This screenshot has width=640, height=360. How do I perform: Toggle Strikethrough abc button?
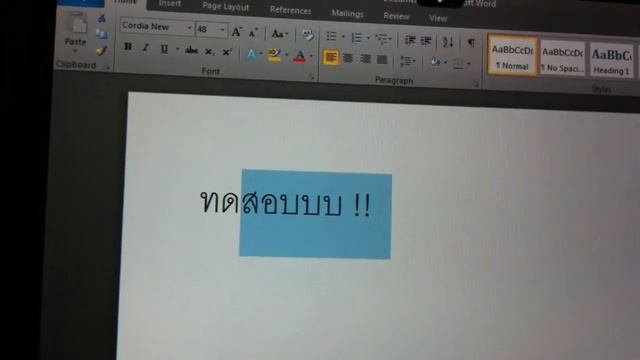[191, 51]
